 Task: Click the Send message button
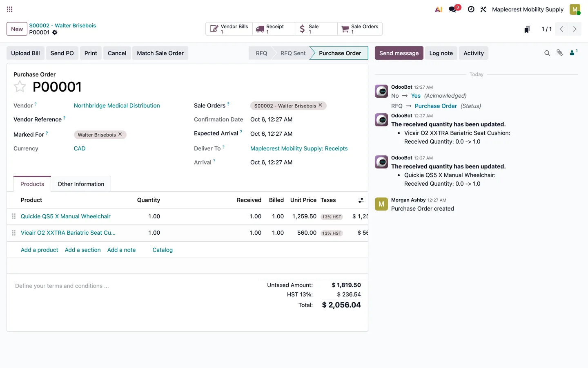pos(399,53)
